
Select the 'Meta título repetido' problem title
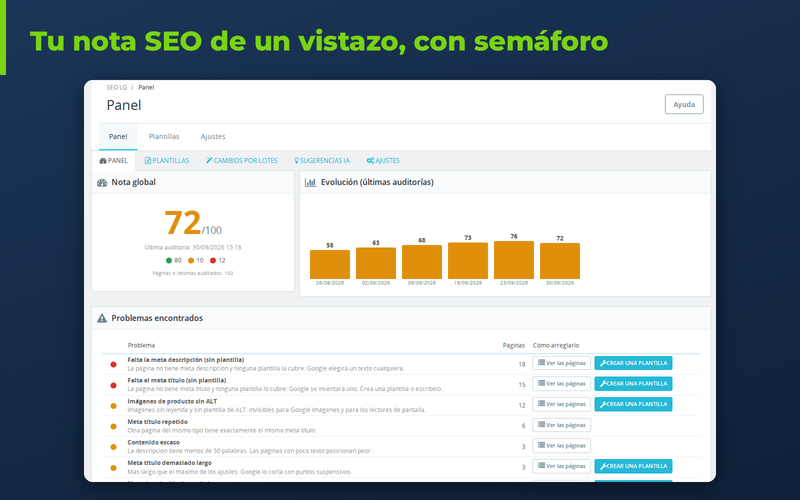coord(158,421)
